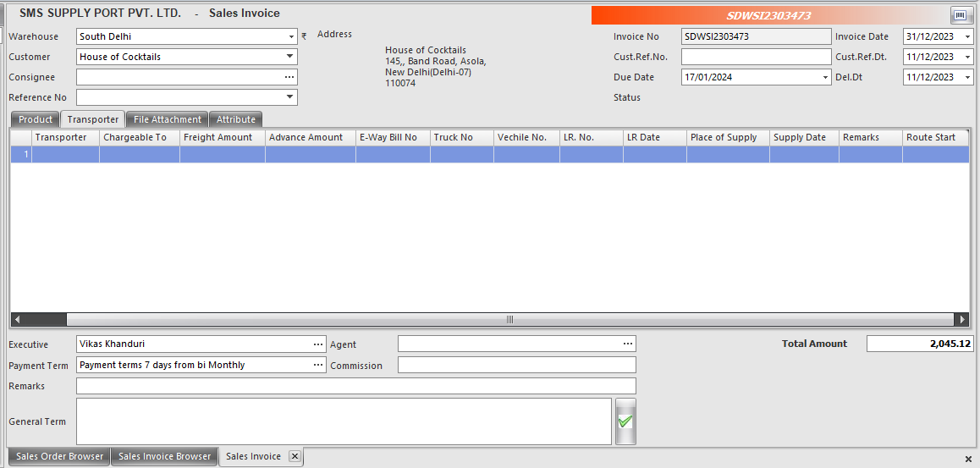Expand the Customer dropdown
This screenshot has width=980, height=468.
290,57
